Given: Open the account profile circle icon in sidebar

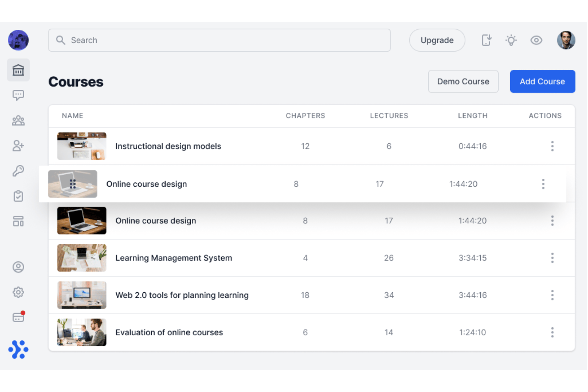Looking at the screenshot, I should click(x=18, y=267).
